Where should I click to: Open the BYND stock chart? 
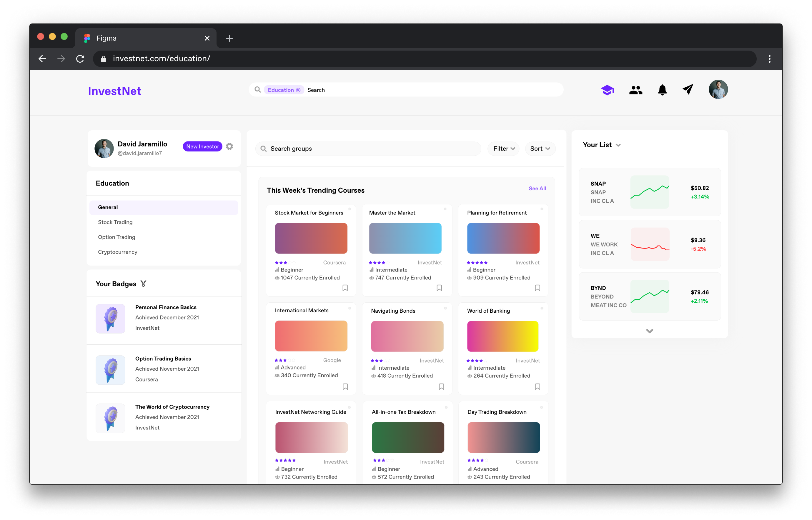point(649,296)
